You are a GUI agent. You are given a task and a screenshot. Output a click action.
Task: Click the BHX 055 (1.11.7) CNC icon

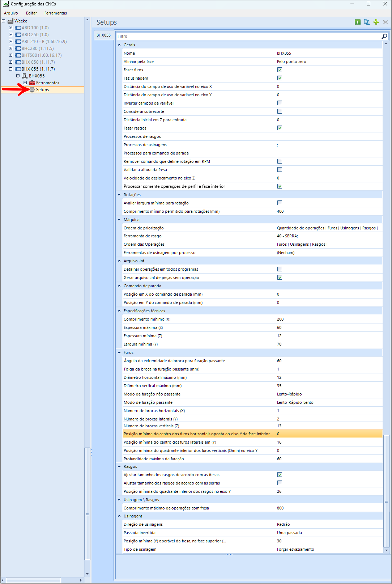click(18, 69)
